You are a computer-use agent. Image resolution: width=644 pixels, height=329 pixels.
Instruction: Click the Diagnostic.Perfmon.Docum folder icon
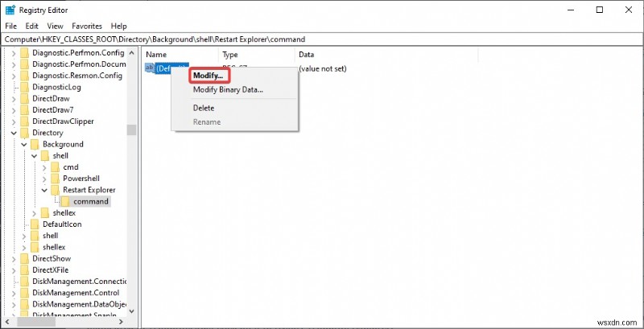(25, 64)
